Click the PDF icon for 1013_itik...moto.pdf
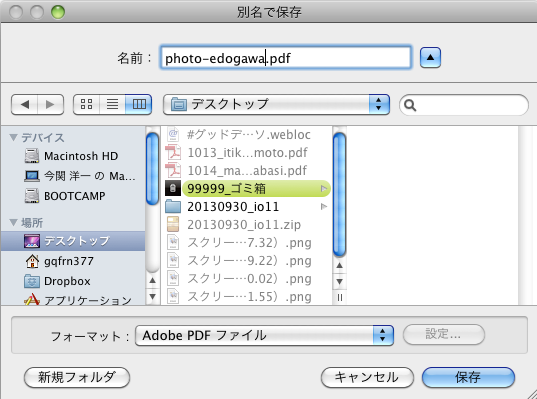 point(173,152)
